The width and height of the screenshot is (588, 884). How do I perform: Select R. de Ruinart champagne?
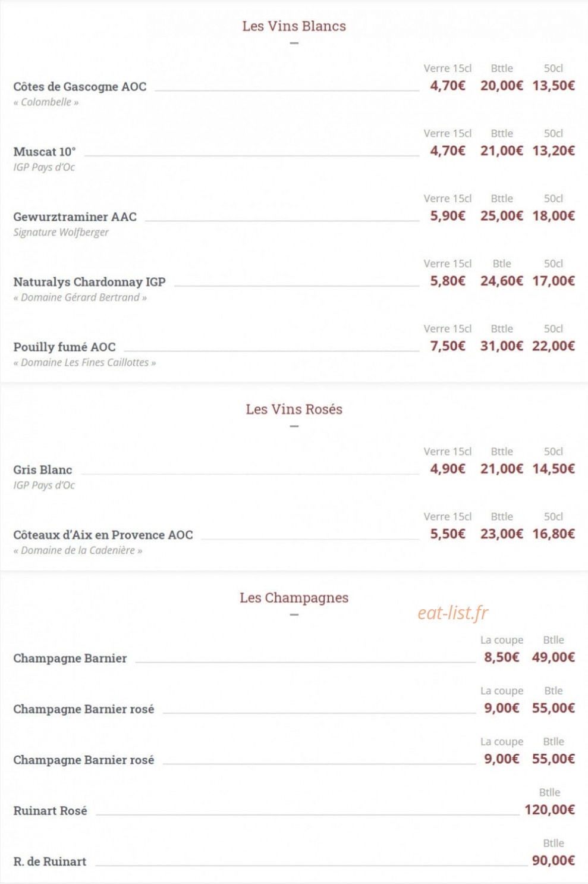point(49,861)
